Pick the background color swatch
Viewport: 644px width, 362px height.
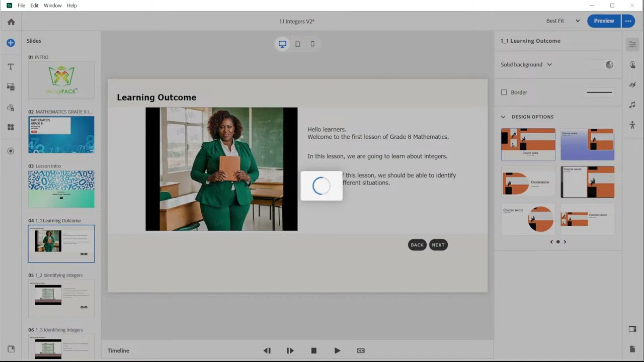point(609,65)
